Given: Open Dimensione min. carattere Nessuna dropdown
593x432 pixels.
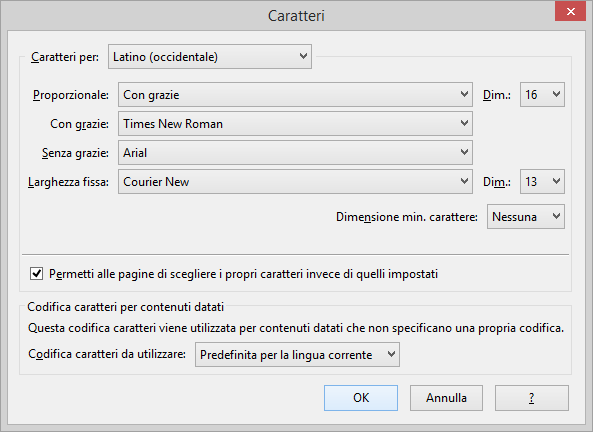Looking at the screenshot, I should pos(526,217).
